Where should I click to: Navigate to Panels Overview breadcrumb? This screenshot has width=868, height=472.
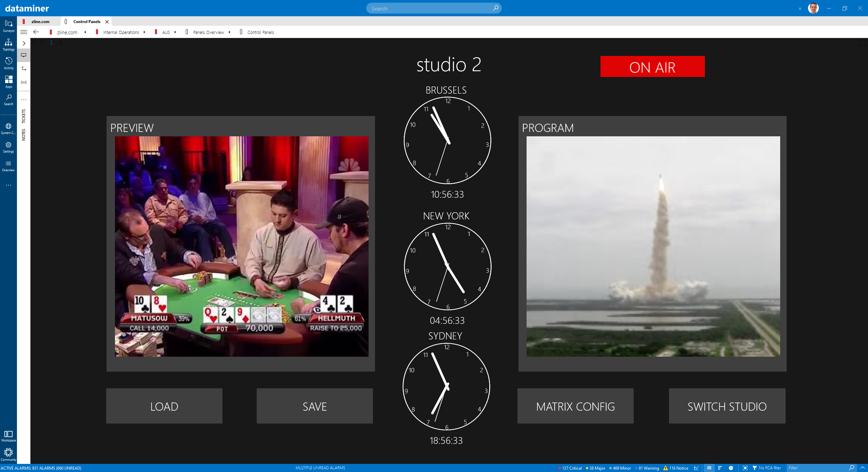(209, 32)
